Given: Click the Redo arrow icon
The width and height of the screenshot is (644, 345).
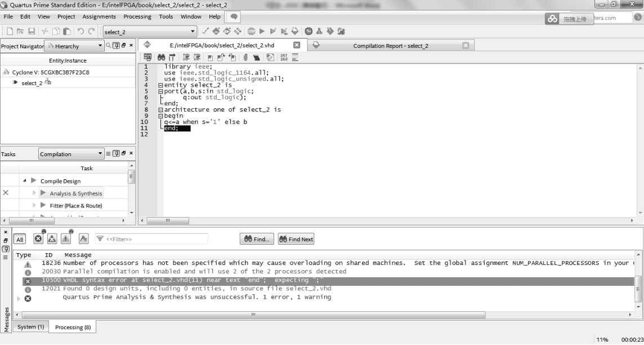Looking at the screenshot, I should click(92, 31).
